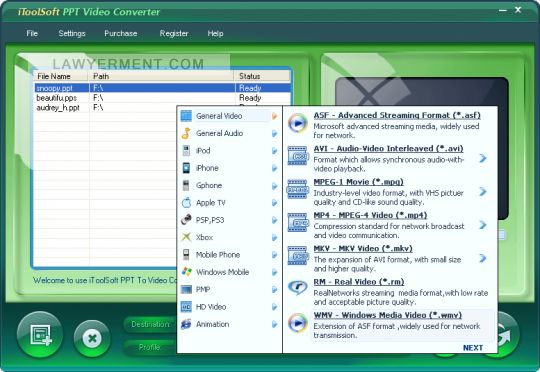Screen dimensions: 540x372
Task: Choose MP4 - MPEG-4 Video link
Action: (x=370, y=215)
